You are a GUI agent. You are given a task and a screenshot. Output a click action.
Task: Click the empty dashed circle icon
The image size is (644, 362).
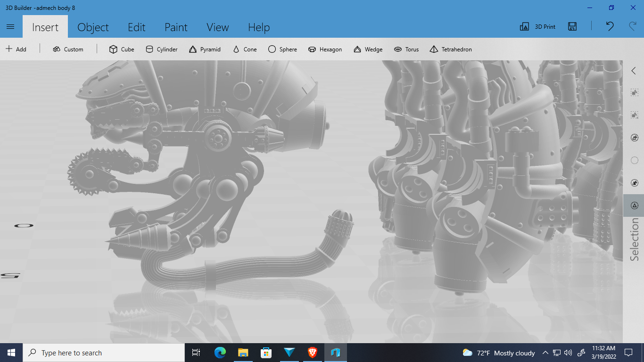[x=634, y=160]
